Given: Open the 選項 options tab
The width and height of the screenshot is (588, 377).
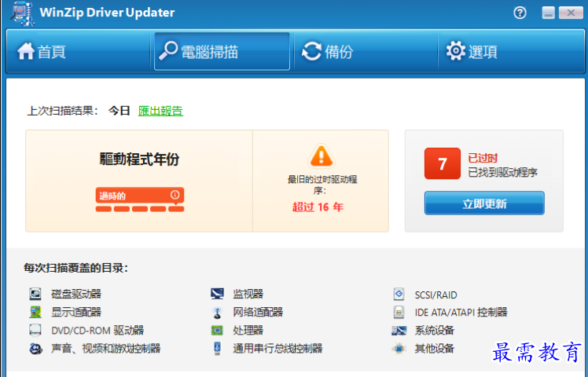Looking at the screenshot, I should pyautogui.click(x=511, y=51).
